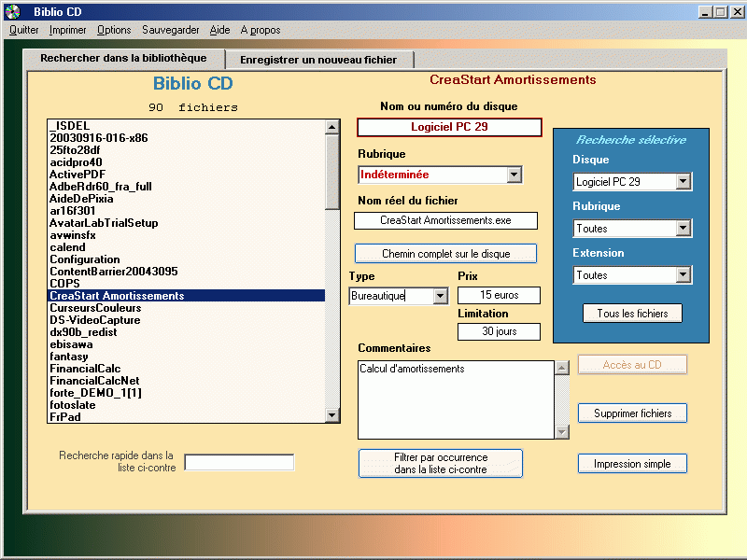Select FrPad in the file list
The height and width of the screenshot is (560, 747).
186,417
